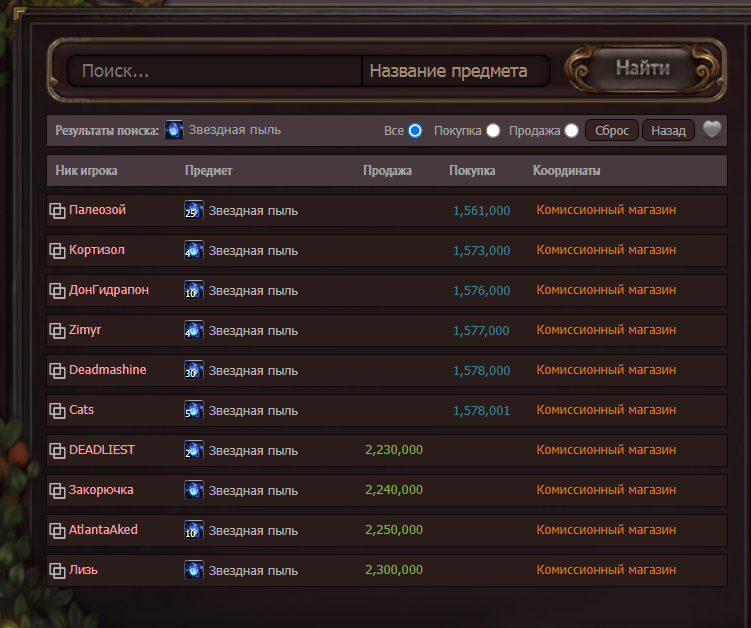This screenshot has height=628, width=751.
Task: Click the Звездная пыль icon in AtlantaAked row
Action: (194, 530)
